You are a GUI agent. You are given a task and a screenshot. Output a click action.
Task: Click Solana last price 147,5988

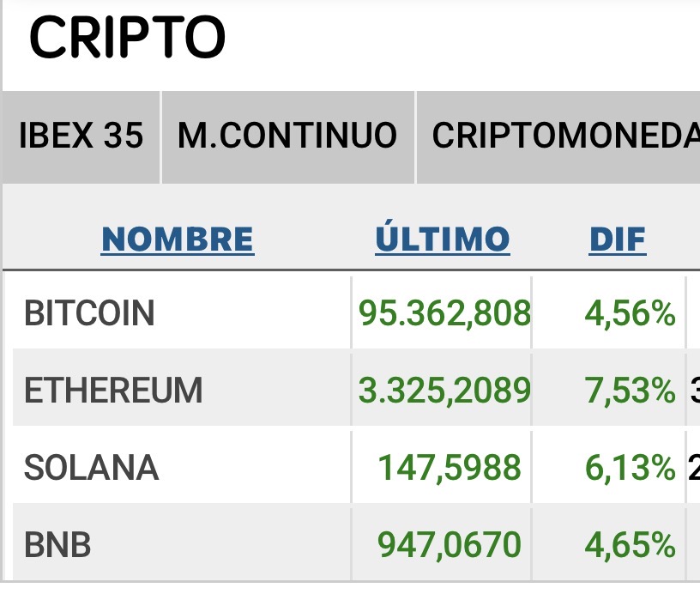(x=450, y=468)
